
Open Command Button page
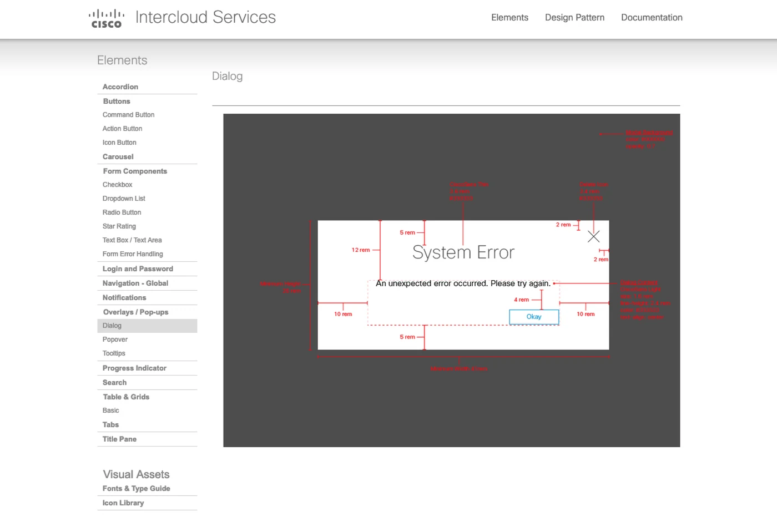(x=128, y=115)
